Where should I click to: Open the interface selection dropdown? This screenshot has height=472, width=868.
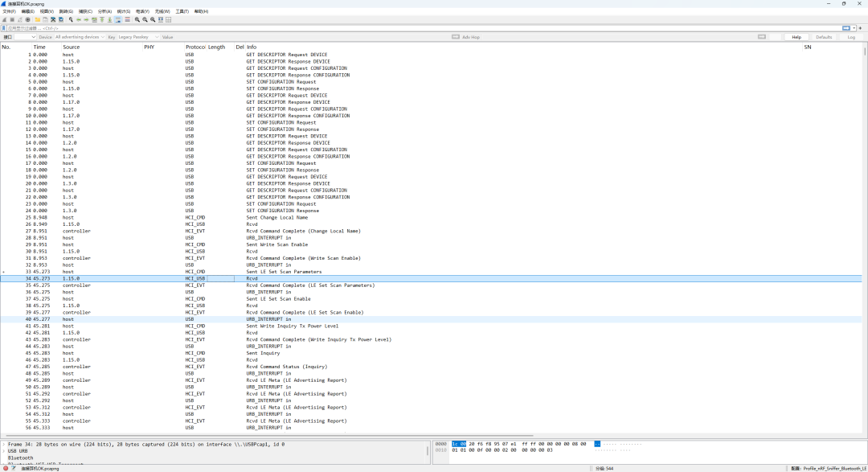pos(24,37)
